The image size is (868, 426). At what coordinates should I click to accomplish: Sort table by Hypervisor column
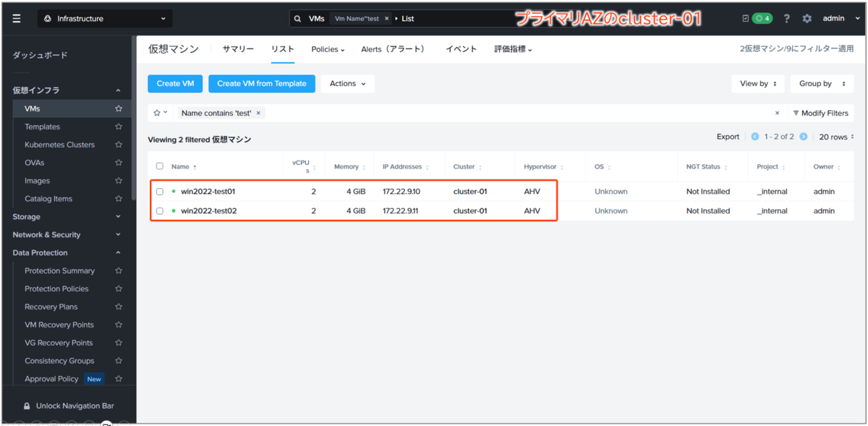point(544,166)
